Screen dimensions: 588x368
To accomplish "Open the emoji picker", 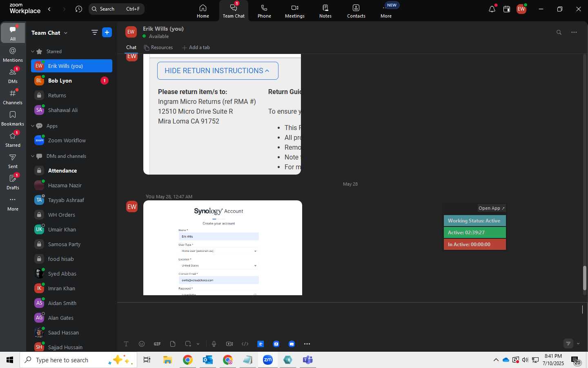I will click(x=142, y=344).
